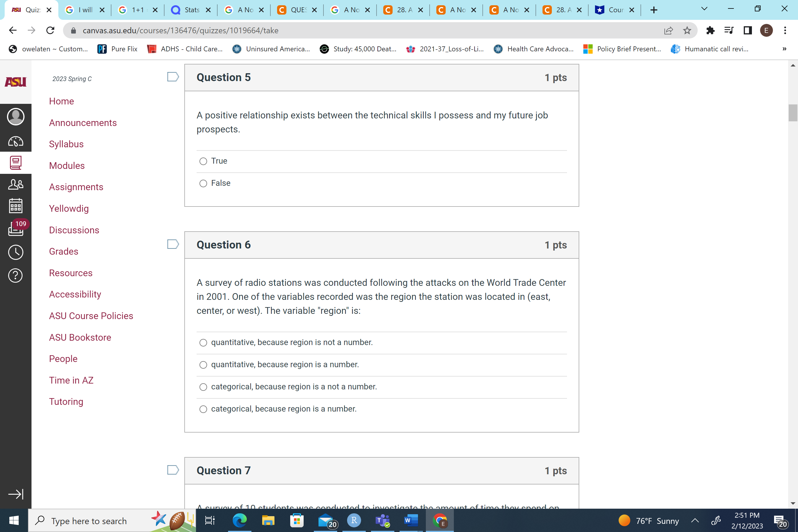798x532 pixels.
Task: Select True for Question 5
Action: (x=203, y=161)
